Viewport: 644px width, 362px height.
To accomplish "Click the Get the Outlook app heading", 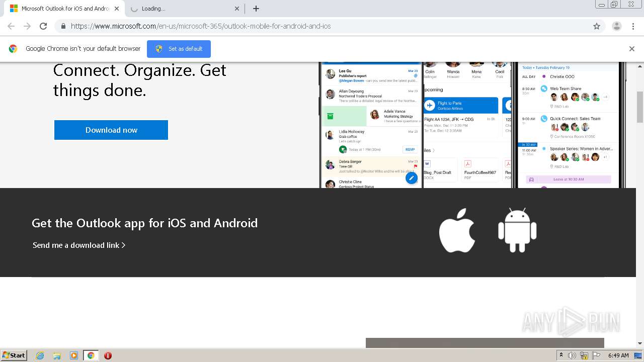I will tap(144, 223).
